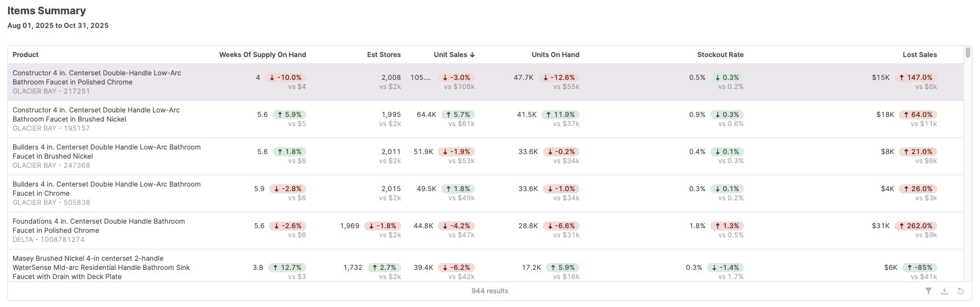Click the Unit Sales descending sort arrow
This screenshot has width=980, height=307.
473,55
